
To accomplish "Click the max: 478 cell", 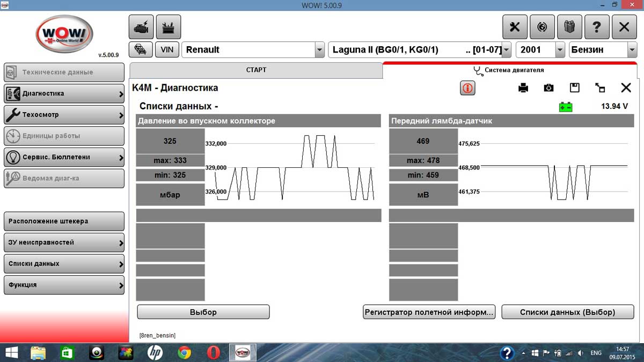I will (x=423, y=160).
